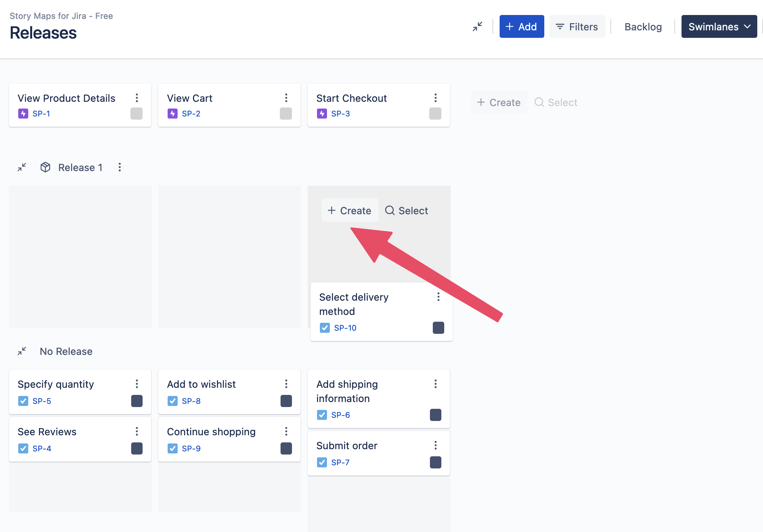Viewport: 763px width, 532px height.
Task: Click three-dot menu on View Product Details
Action: click(137, 97)
